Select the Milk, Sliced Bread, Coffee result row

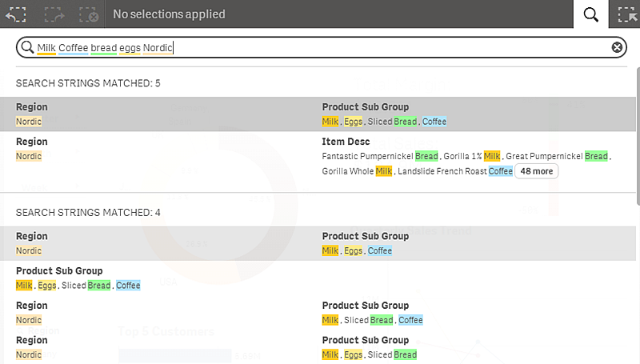[x=320, y=313]
